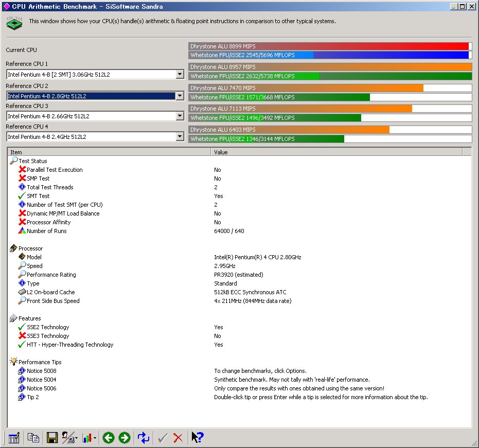
Task: Click chip icon beside Model row
Action: tap(22, 257)
